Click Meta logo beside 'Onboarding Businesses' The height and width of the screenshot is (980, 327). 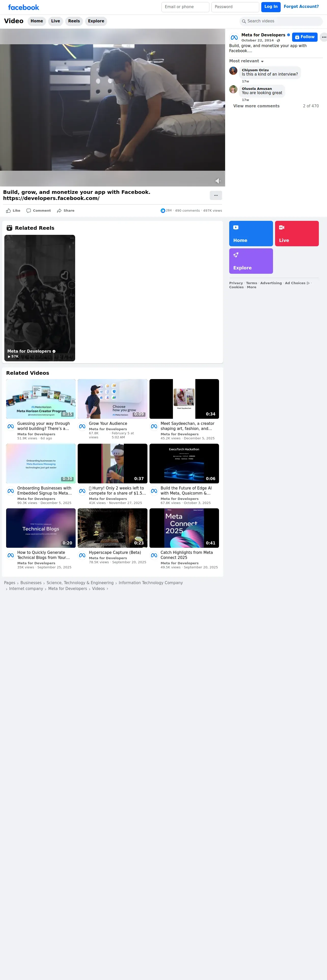pos(11,491)
